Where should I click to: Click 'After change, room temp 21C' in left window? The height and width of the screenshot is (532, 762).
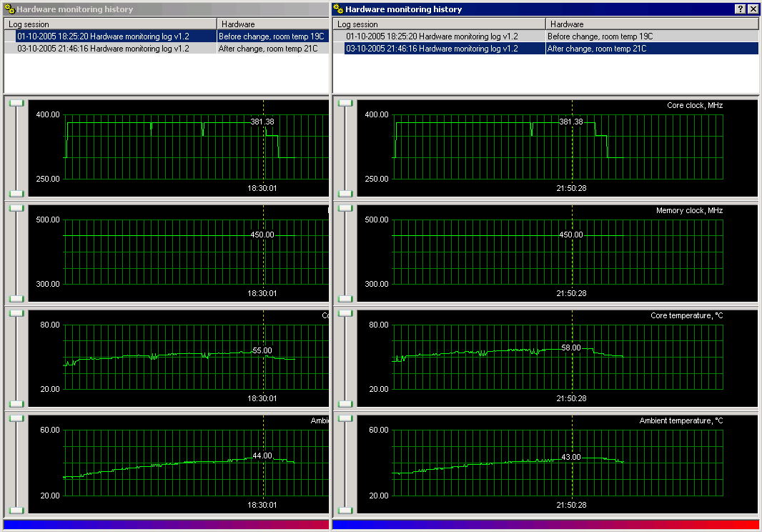(268, 49)
